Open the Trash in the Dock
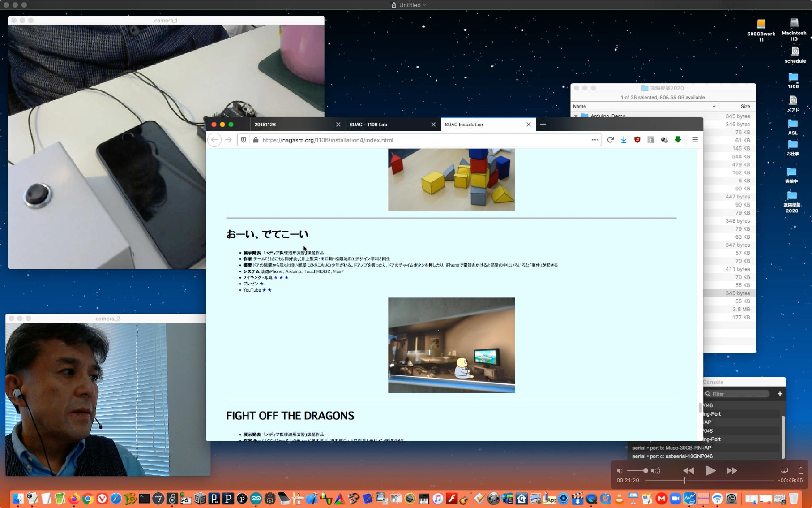The width and height of the screenshot is (812, 508). [794, 499]
